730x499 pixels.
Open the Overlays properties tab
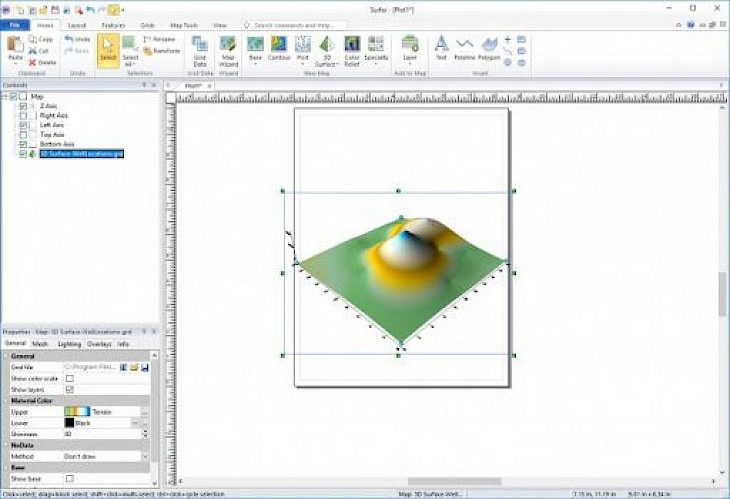(x=99, y=344)
